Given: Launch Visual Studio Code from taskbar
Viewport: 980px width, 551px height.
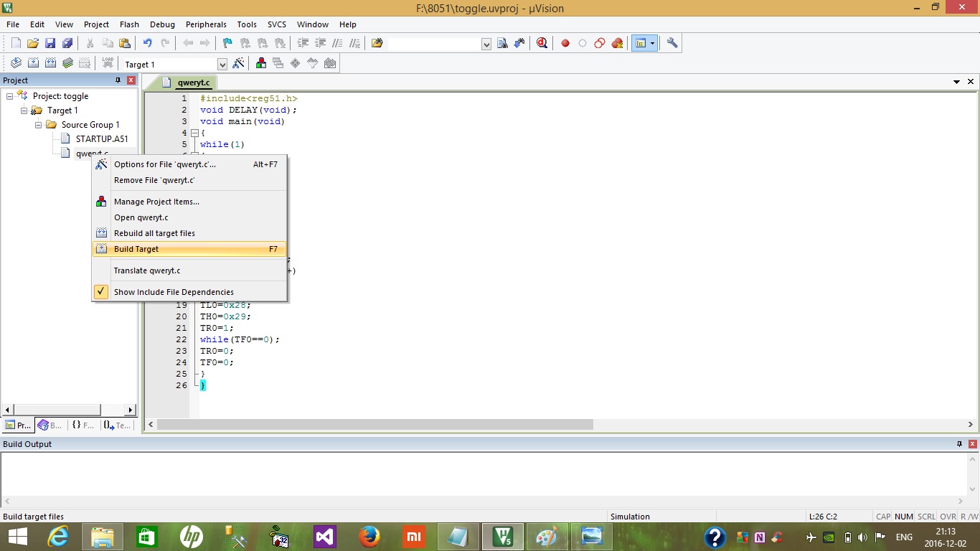Looking at the screenshot, I should pyautogui.click(x=324, y=536).
